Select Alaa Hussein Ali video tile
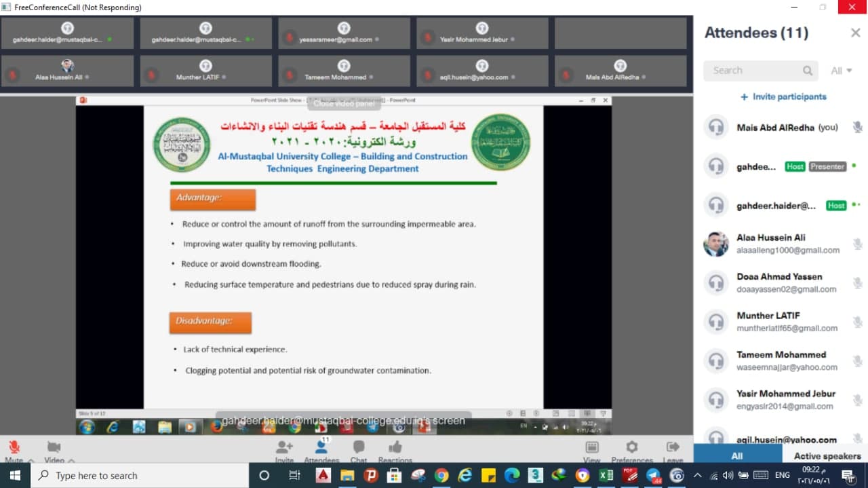Viewport: 868px width, 488px height. 67,71
